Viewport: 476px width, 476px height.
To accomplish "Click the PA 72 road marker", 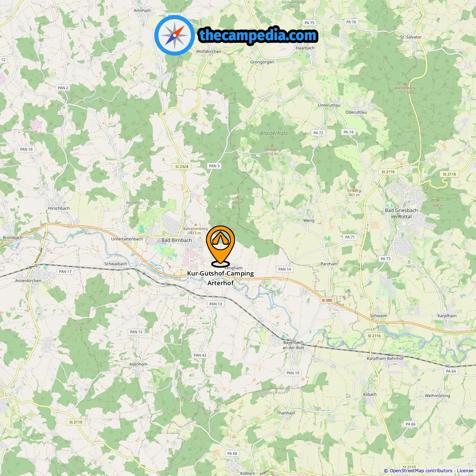I will [318, 133].
